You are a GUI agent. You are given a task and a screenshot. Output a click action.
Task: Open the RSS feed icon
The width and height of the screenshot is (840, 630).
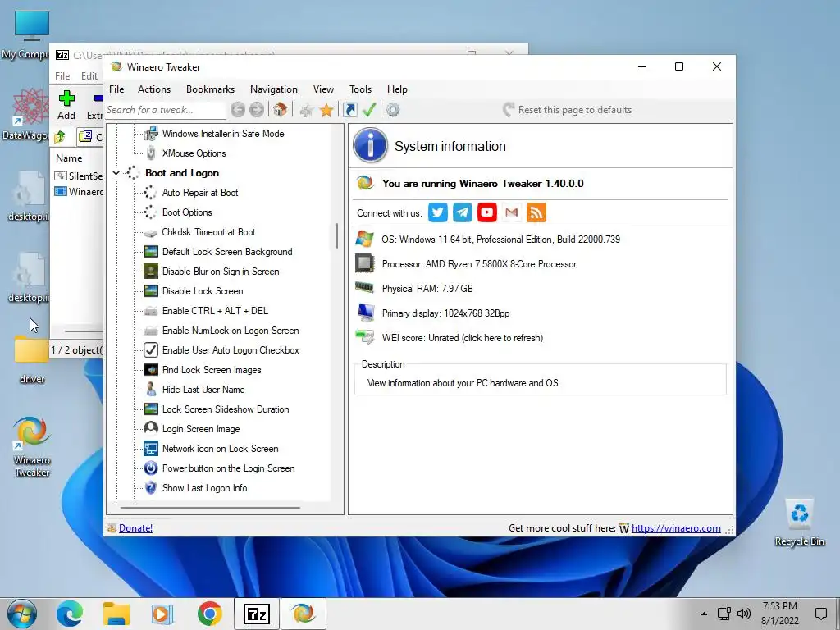point(536,212)
